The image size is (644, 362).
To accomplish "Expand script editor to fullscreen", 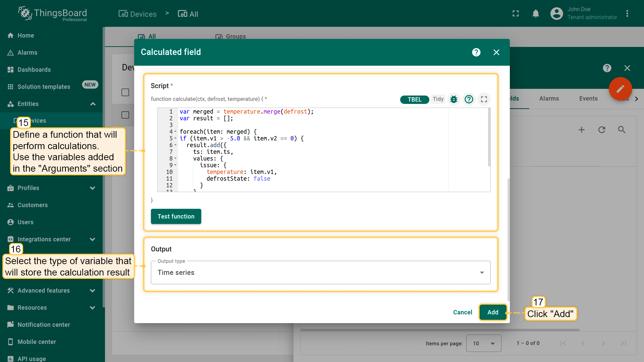I will tap(484, 99).
